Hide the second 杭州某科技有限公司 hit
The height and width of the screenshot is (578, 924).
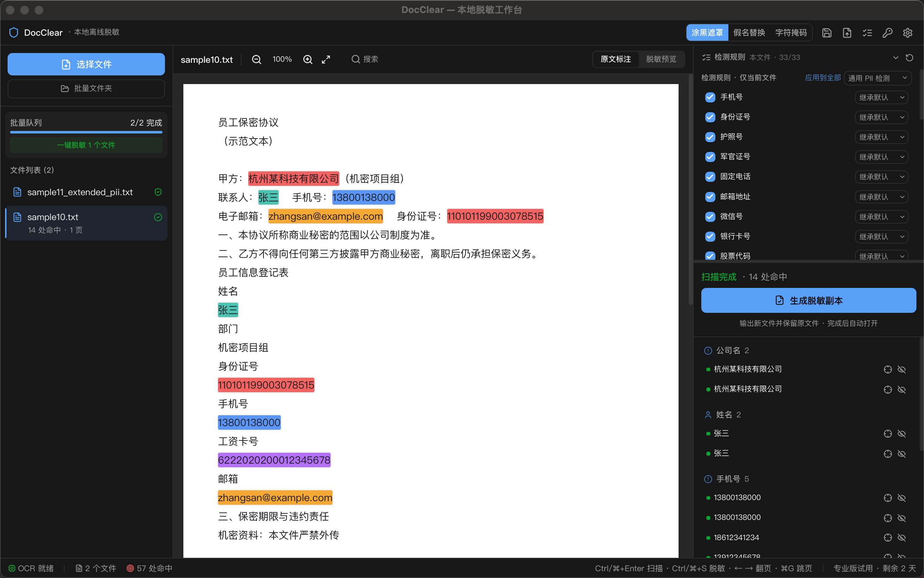[901, 389]
